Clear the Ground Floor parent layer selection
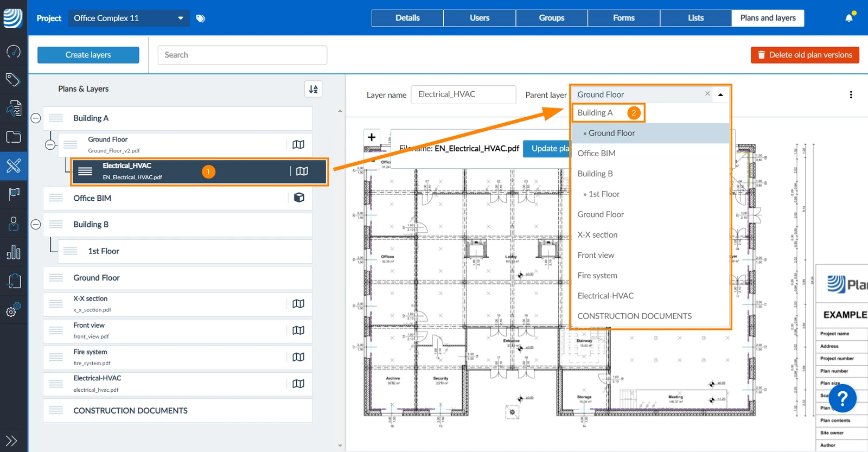This screenshot has height=452, width=868. click(x=707, y=94)
